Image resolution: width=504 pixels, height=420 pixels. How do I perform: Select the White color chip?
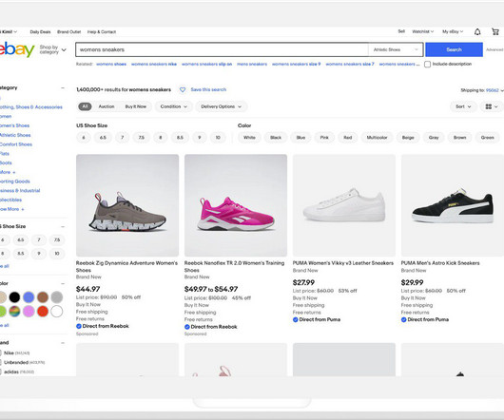[249, 138]
